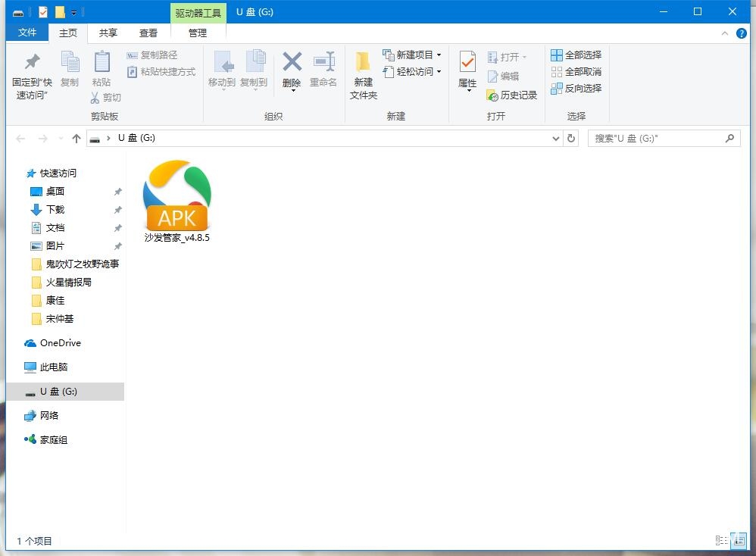Click the Open (打开) ribbon button

[508, 58]
